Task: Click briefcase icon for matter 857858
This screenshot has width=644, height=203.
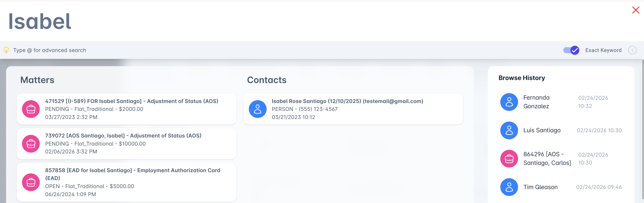Action: (x=31, y=182)
